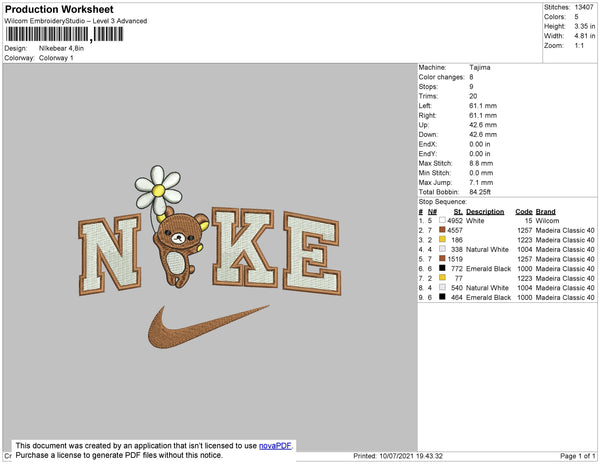Click the barcode at the top
This screenshot has height=464, width=600.
64,34
